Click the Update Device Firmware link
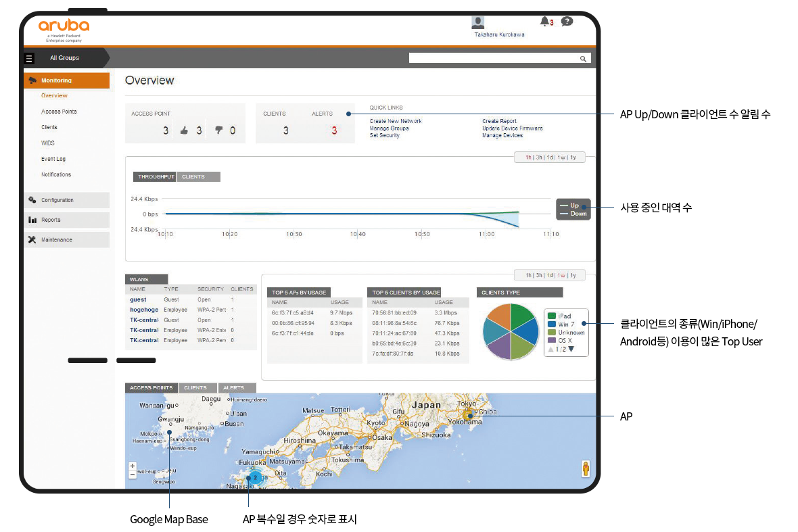This screenshot has width=798, height=532. click(513, 128)
